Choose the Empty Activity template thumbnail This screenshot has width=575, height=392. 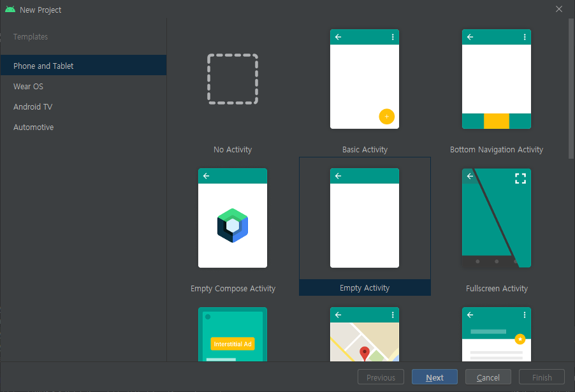tap(365, 218)
